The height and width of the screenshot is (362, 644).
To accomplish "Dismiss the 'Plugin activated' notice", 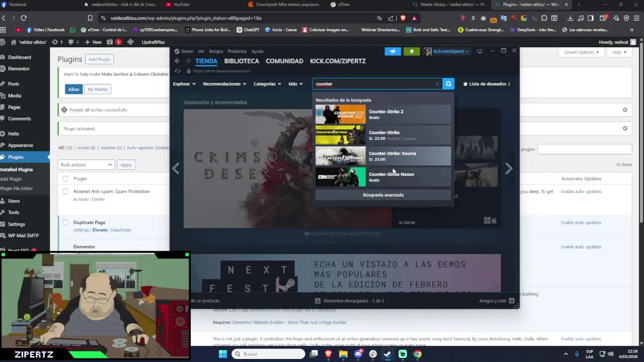I will click(x=625, y=128).
